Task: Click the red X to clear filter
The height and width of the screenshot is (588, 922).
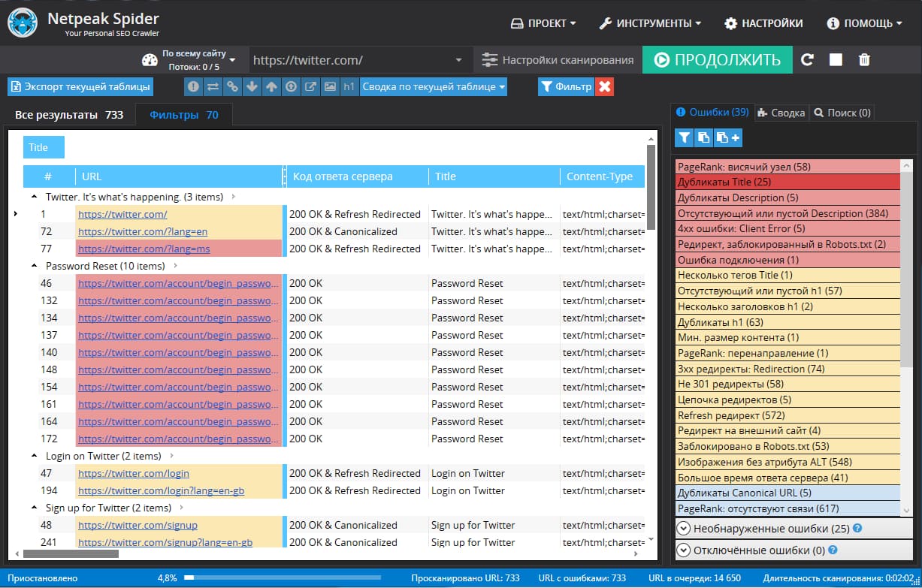Action: pos(605,87)
